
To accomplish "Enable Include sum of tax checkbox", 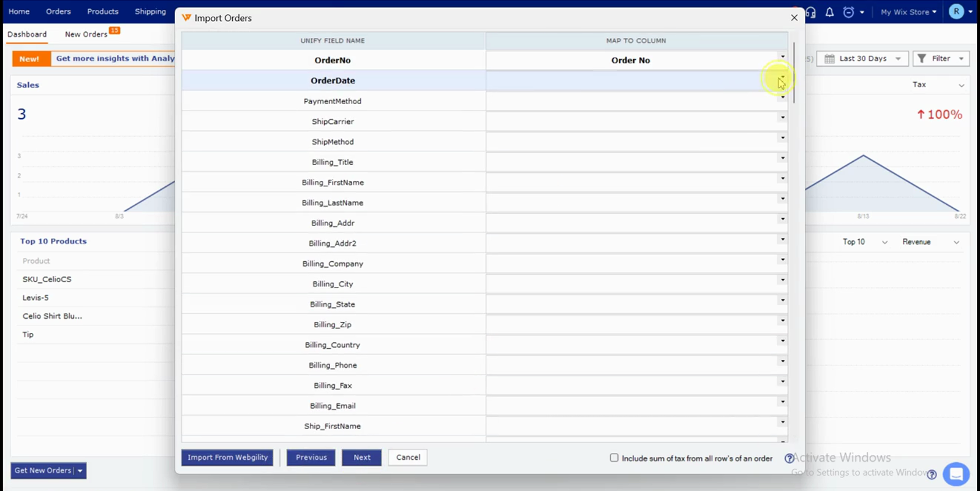I will click(614, 458).
